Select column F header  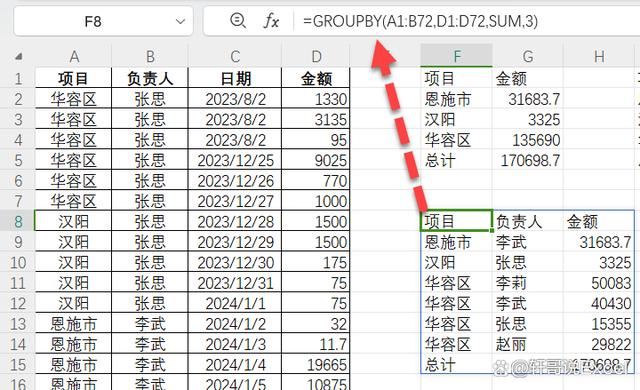point(457,56)
